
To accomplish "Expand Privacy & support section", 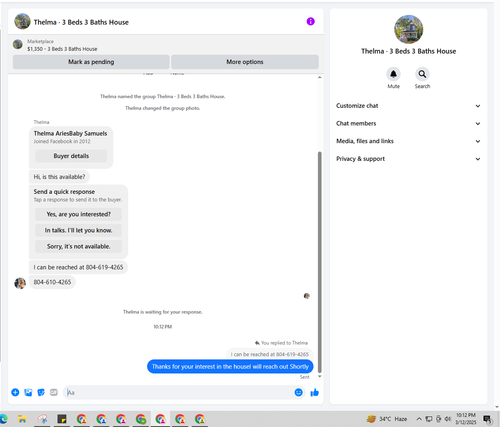I will (x=408, y=159).
